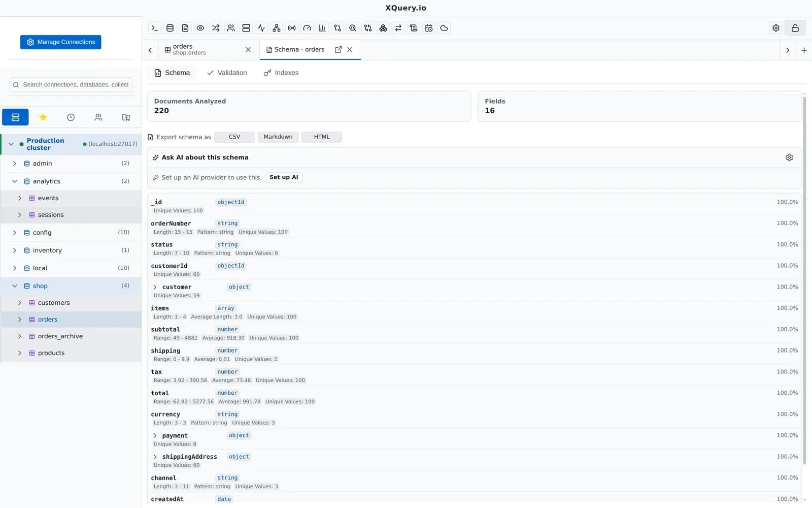
Task: Pop out the Schema - orders tab
Action: click(339, 49)
